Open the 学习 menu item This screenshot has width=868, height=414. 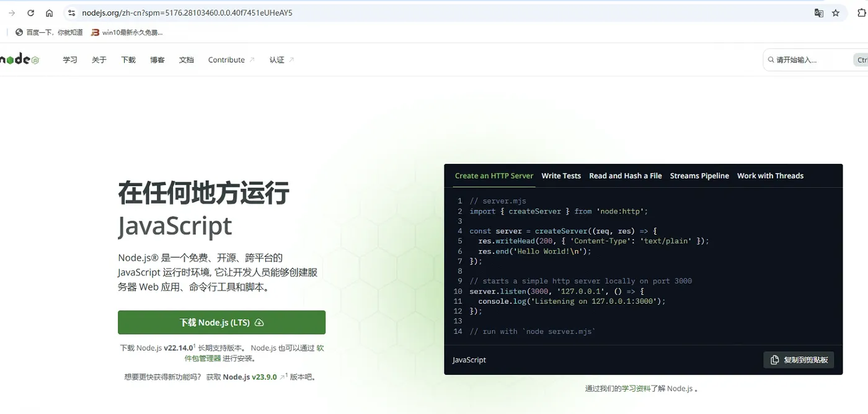click(x=70, y=60)
